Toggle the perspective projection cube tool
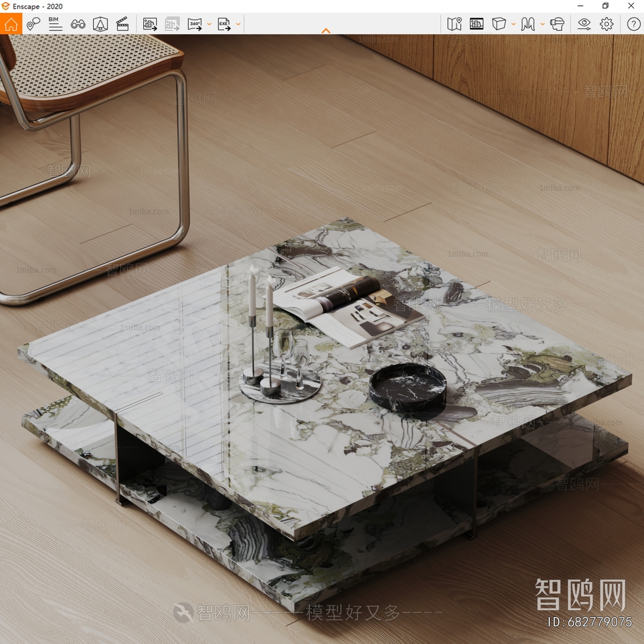644x644 pixels. pos(498,24)
